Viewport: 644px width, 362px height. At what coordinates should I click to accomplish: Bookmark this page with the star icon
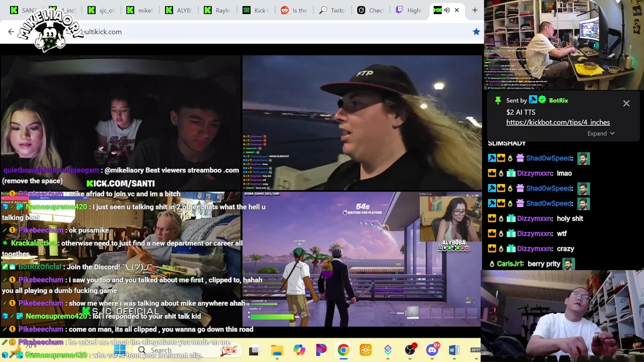[476, 32]
